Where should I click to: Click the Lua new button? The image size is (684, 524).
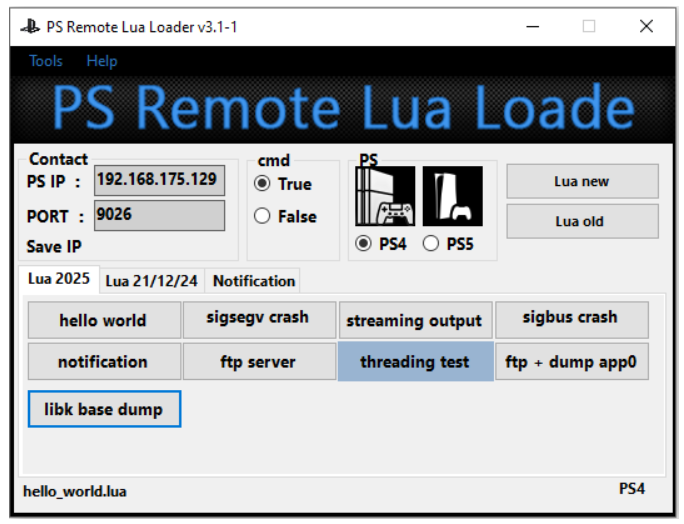point(582,181)
